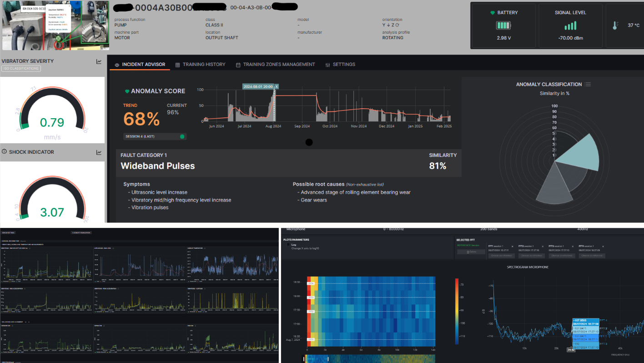This screenshot has width=644, height=363.
Task: Click the signal level bars icon
Action: click(570, 26)
